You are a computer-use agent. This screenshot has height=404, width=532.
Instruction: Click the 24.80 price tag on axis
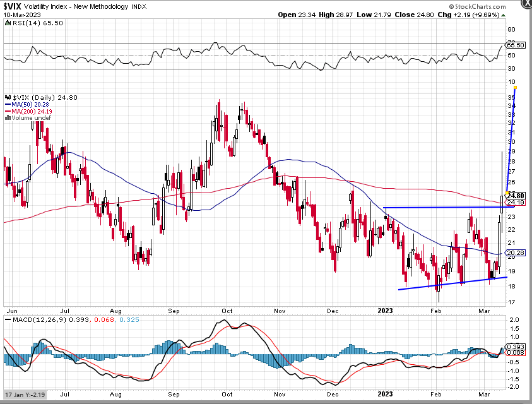click(x=516, y=196)
